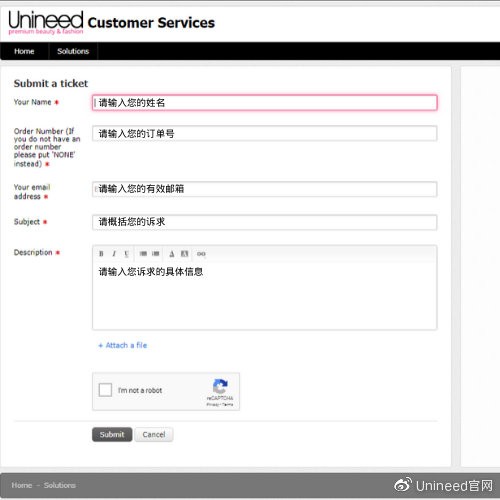Insert a bulleted list in the description
This screenshot has width=500, height=500.
[x=143, y=254]
